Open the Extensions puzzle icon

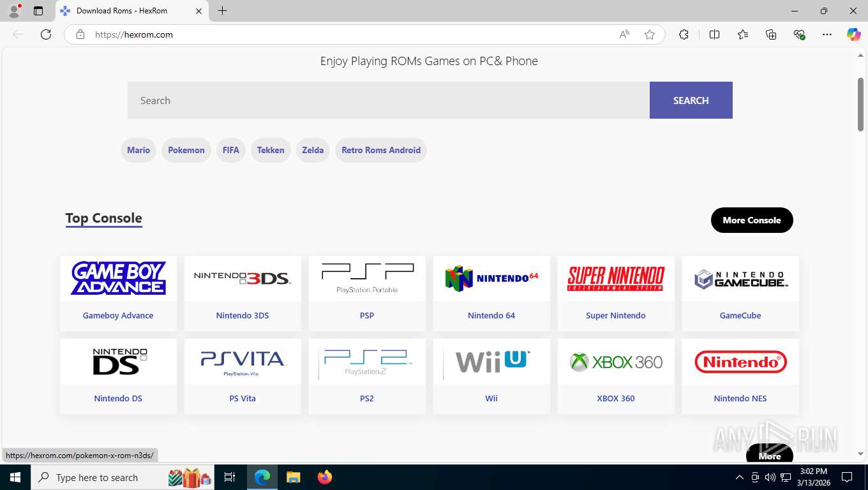click(x=684, y=34)
